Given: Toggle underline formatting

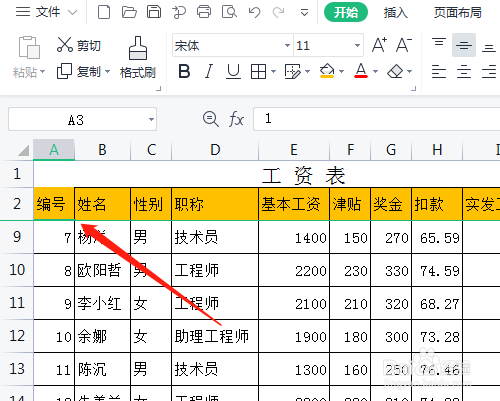Looking at the screenshot, I should pos(233,71).
